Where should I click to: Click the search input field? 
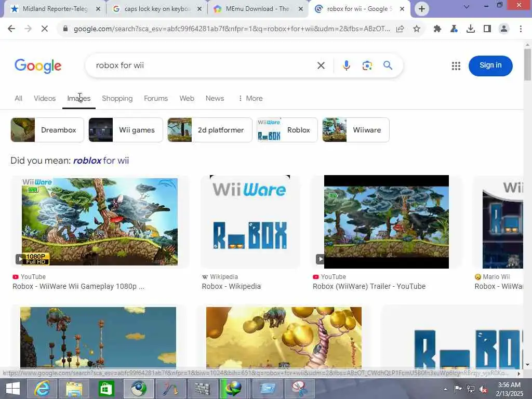coord(204,65)
